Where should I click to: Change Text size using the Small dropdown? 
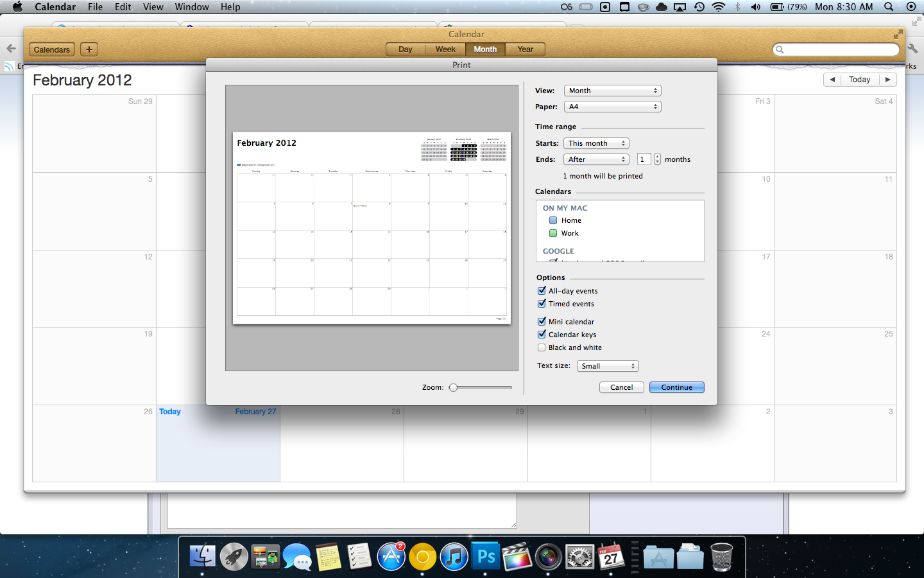coord(607,365)
